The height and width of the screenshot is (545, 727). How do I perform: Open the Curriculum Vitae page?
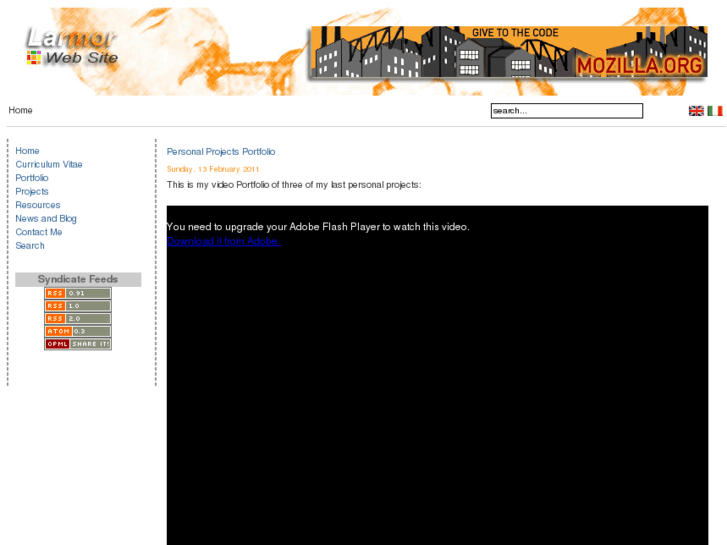click(49, 164)
